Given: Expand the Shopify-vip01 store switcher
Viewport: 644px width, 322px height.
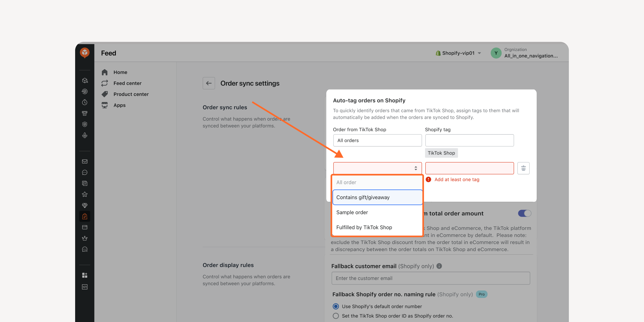Looking at the screenshot, I should 458,53.
